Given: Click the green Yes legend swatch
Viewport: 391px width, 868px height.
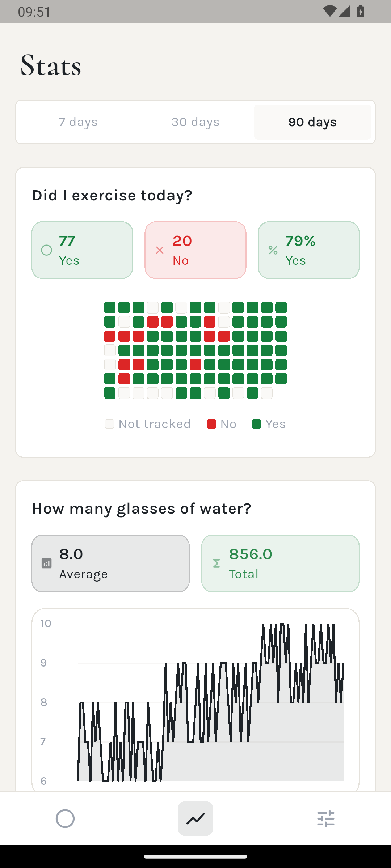Looking at the screenshot, I should coord(257,424).
